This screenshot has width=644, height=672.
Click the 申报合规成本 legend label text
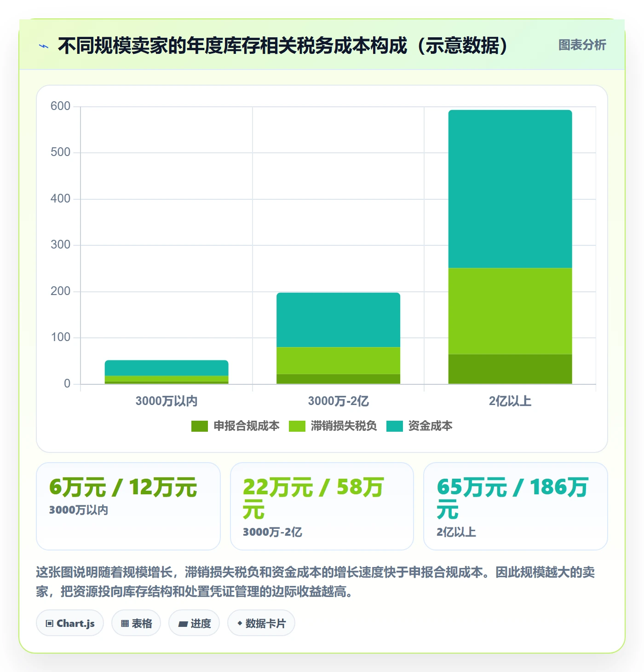[x=247, y=426]
